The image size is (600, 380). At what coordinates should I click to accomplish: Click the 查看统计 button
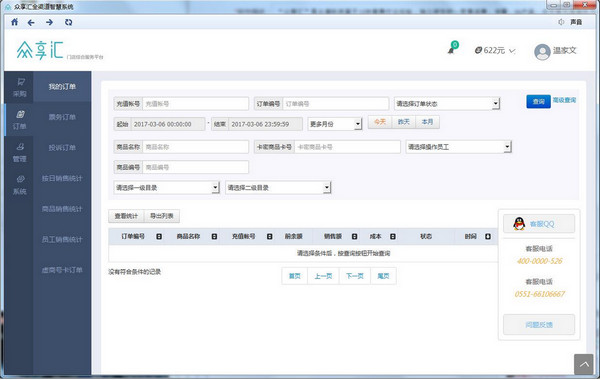(x=126, y=216)
